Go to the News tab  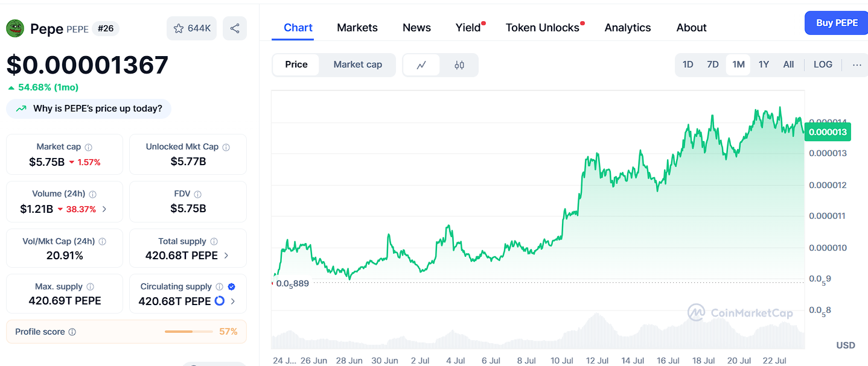417,28
